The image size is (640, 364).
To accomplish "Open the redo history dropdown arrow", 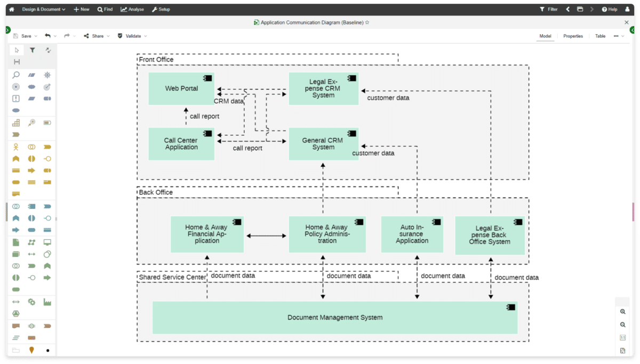I will point(75,36).
